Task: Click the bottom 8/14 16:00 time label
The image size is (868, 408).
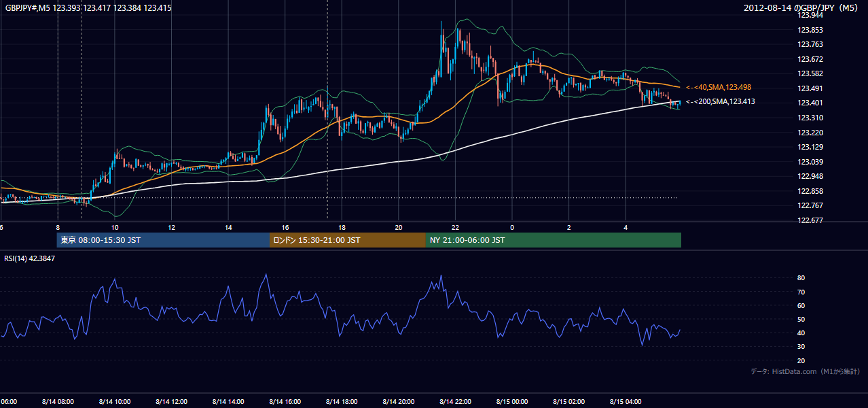Action: click(x=285, y=401)
